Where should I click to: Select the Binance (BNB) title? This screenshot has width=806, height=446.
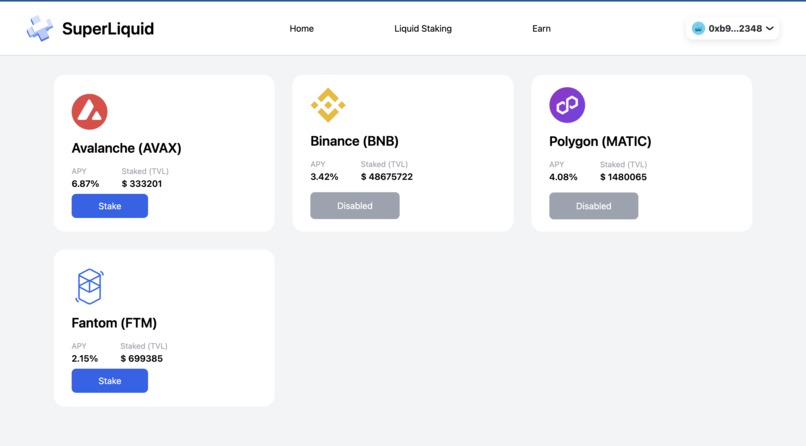pos(354,141)
